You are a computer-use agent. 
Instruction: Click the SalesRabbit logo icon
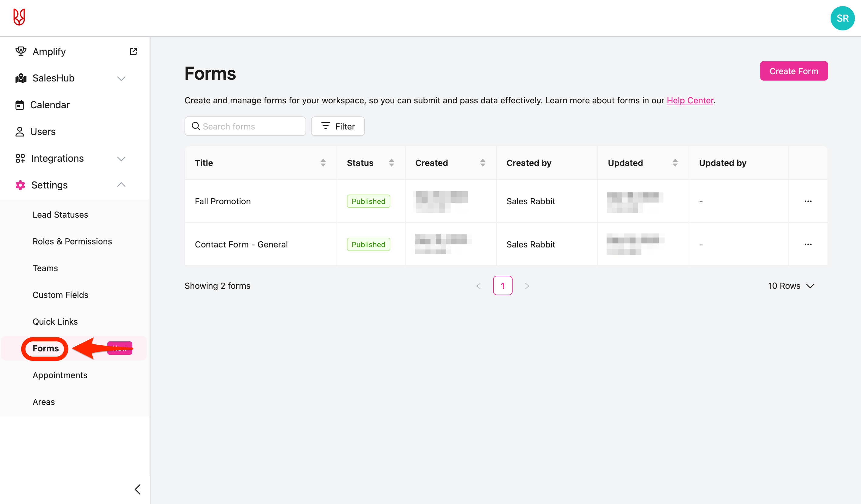point(19,17)
